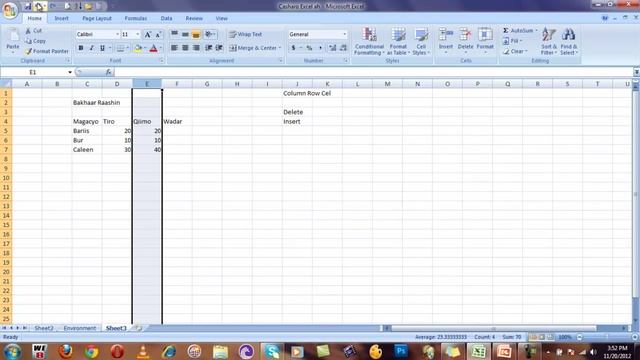Switch to the Page Layout tab
Image resolution: width=640 pixels, height=360 pixels.
(x=97, y=18)
